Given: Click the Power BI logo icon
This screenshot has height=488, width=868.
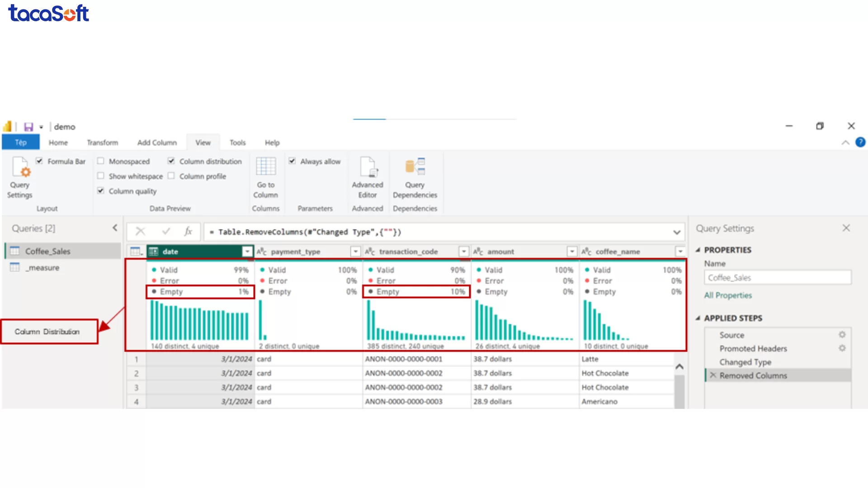Looking at the screenshot, I should [x=8, y=126].
